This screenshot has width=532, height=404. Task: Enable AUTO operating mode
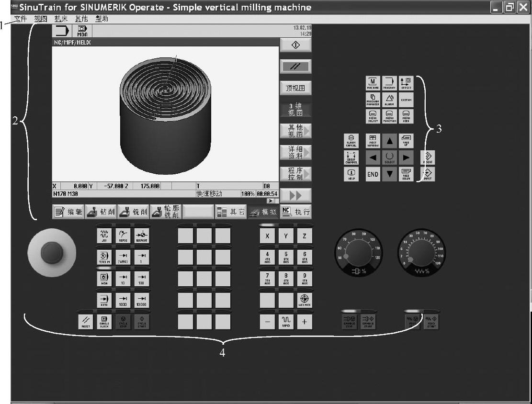tap(104, 300)
